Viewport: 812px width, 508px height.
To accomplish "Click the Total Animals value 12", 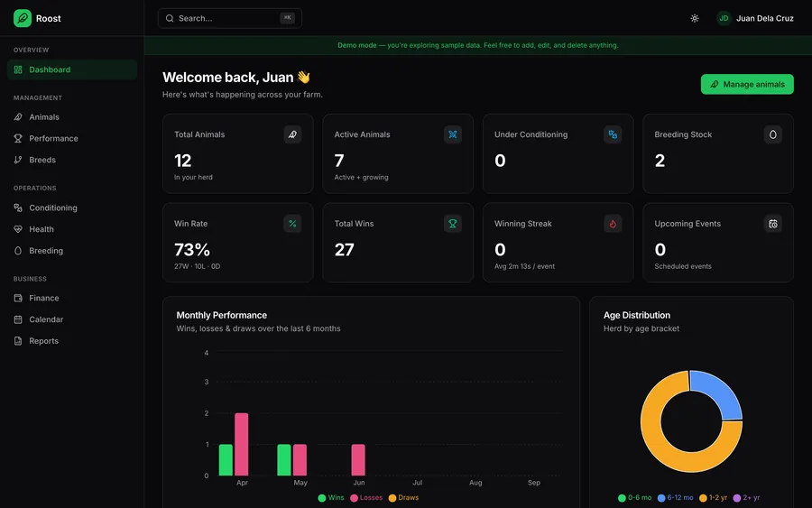I will (x=183, y=161).
